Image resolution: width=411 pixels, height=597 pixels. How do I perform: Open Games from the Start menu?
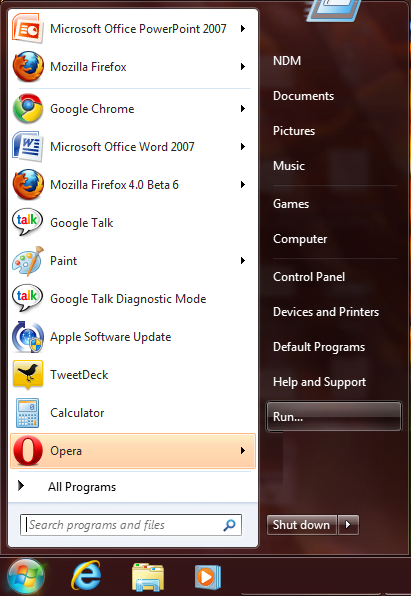pyautogui.click(x=291, y=204)
